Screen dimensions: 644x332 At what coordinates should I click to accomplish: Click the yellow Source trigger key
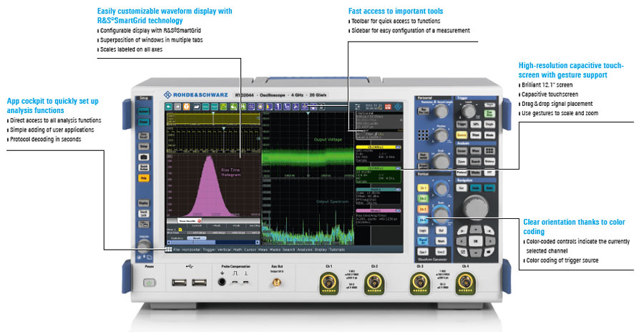[462, 135]
